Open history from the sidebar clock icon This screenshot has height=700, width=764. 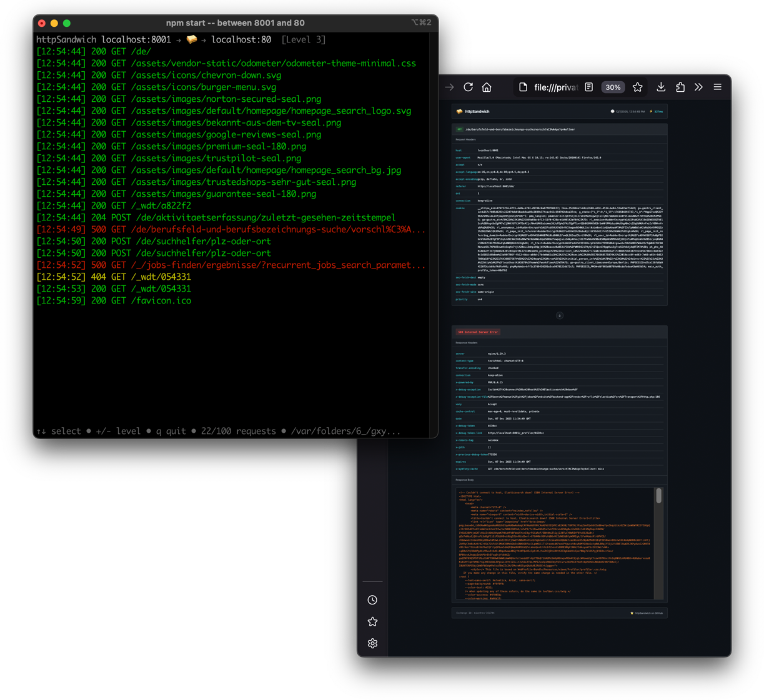372,600
